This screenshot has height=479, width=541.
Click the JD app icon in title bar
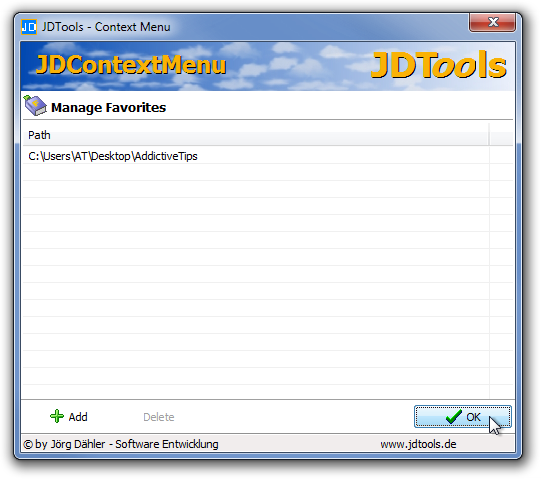coord(29,27)
